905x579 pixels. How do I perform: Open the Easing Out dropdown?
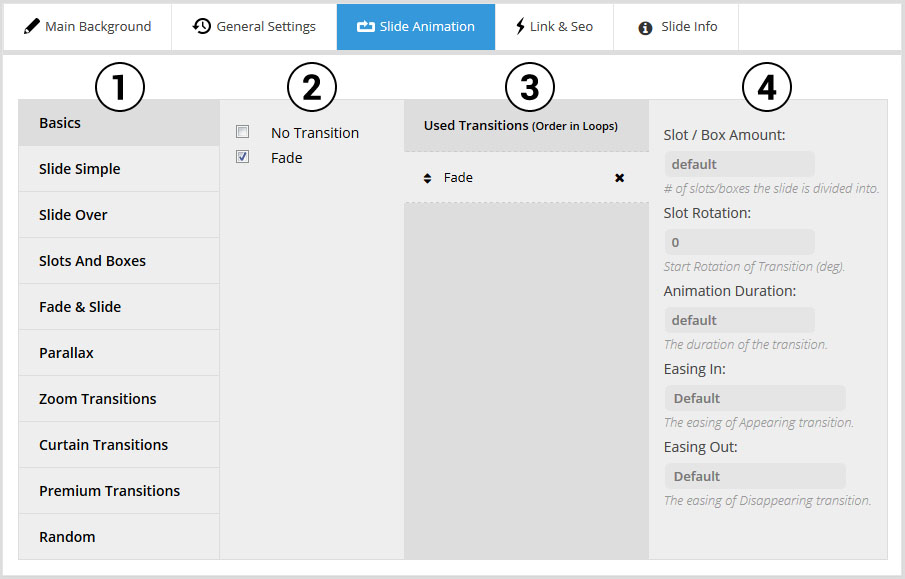pyautogui.click(x=755, y=476)
